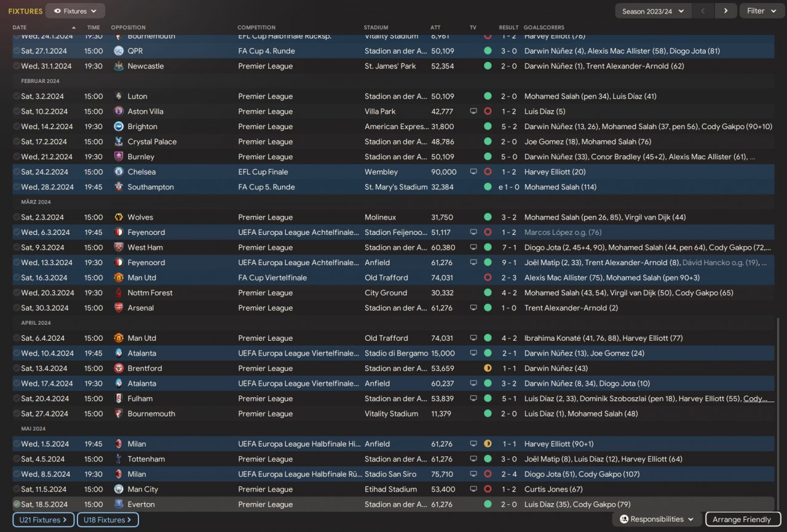Click the TV icon in the Man City row
787x532 pixels.
coord(473,490)
